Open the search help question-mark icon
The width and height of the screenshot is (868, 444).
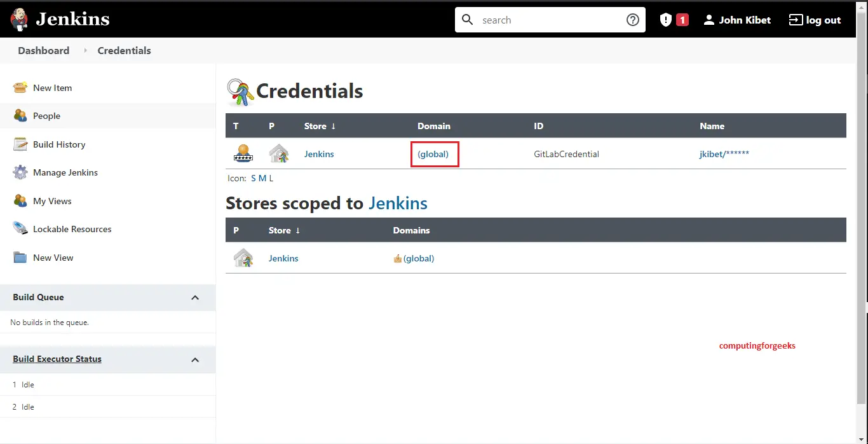tap(632, 20)
